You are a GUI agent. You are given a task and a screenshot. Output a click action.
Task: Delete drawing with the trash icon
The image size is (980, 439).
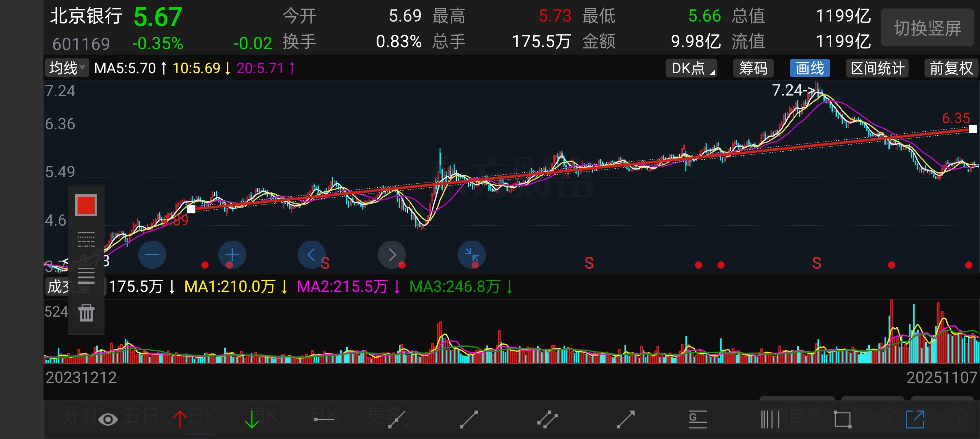86,313
